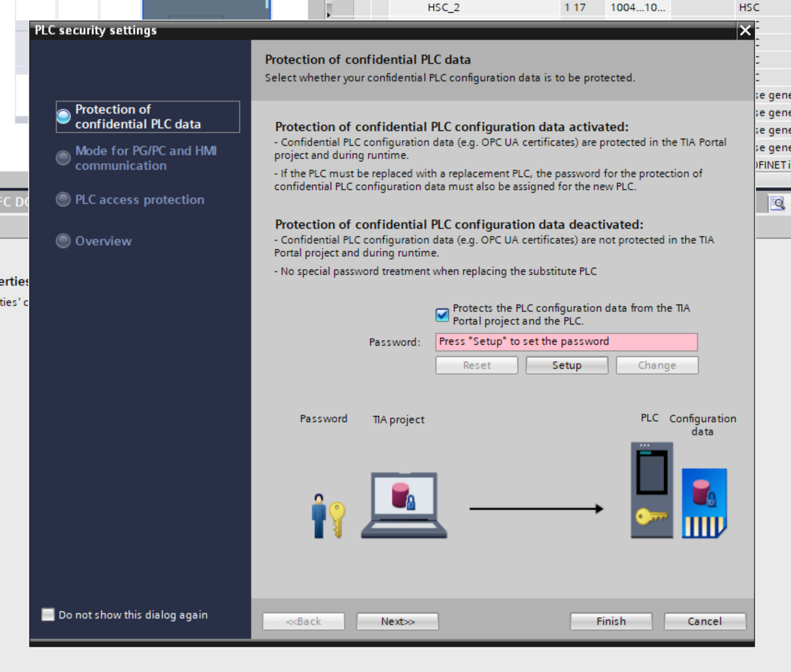Click the 'Protection of confidential PLC data' heading
Image resolution: width=791 pixels, height=672 pixels.
tap(368, 60)
